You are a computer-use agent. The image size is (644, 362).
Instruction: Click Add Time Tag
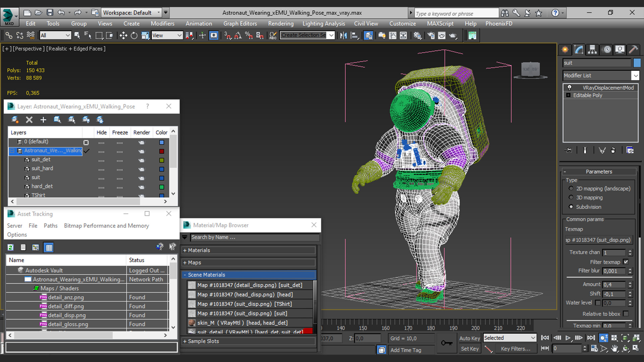406,350
